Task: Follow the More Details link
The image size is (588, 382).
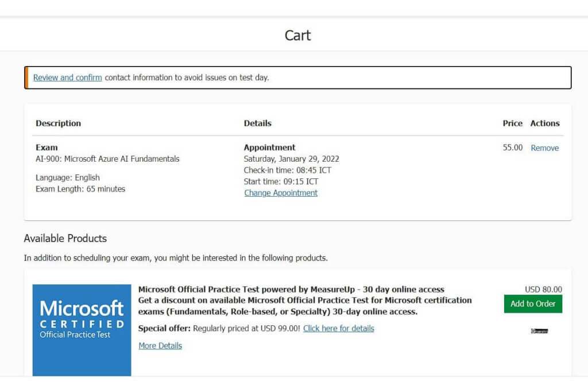Action: (x=160, y=346)
